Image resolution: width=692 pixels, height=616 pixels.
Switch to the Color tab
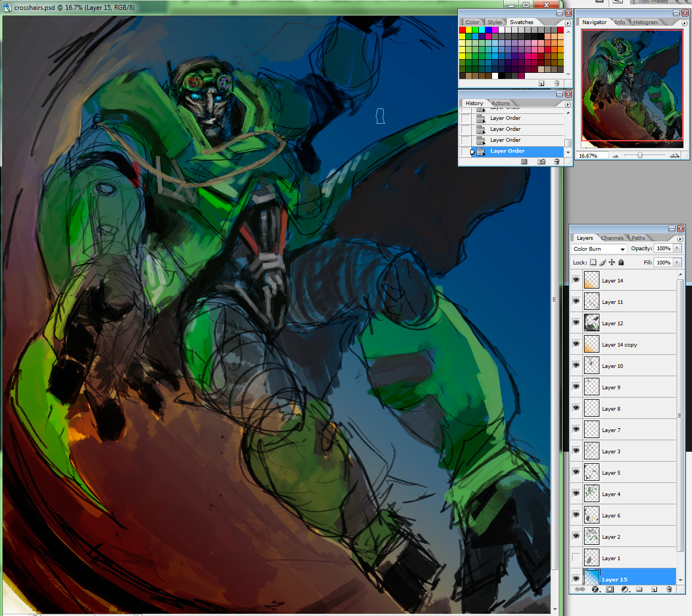pyautogui.click(x=472, y=22)
